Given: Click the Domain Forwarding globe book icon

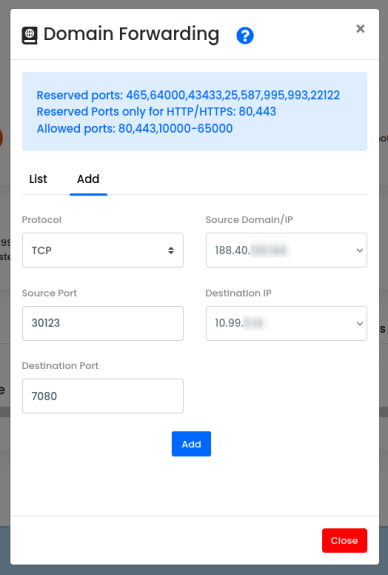Looking at the screenshot, I should coord(30,36).
